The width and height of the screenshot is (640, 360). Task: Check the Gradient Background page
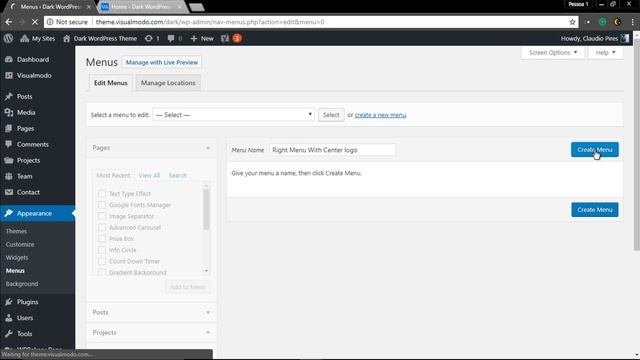tap(102, 272)
